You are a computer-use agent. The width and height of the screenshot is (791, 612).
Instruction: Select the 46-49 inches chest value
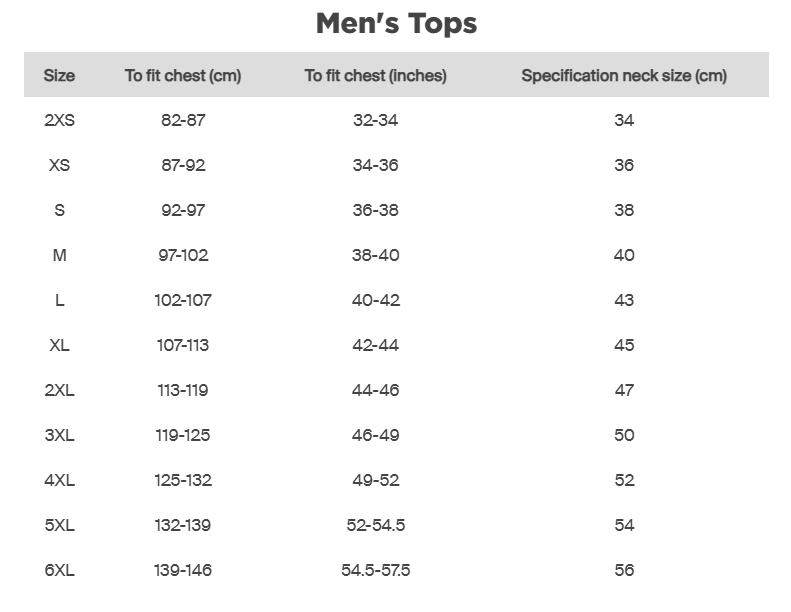click(375, 435)
